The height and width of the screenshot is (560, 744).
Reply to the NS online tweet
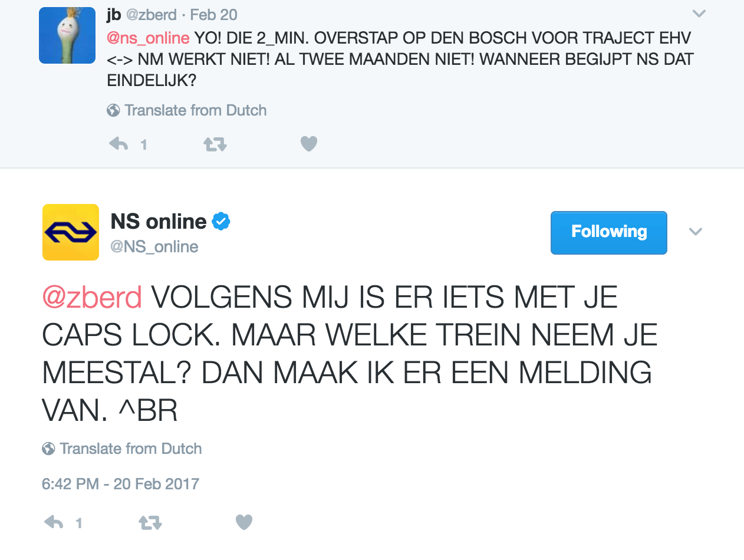pyautogui.click(x=54, y=522)
